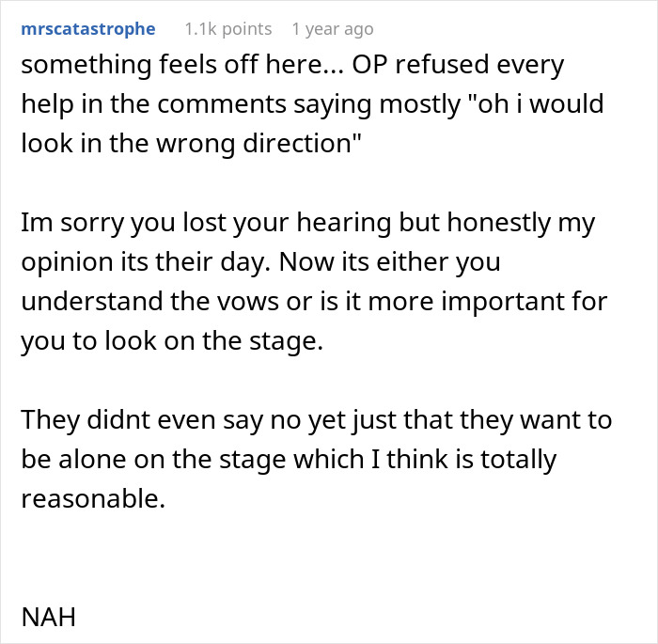Open the mrscatastrophe user profile link
This screenshot has height=644, width=658.
pyautogui.click(x=88, y=29)
